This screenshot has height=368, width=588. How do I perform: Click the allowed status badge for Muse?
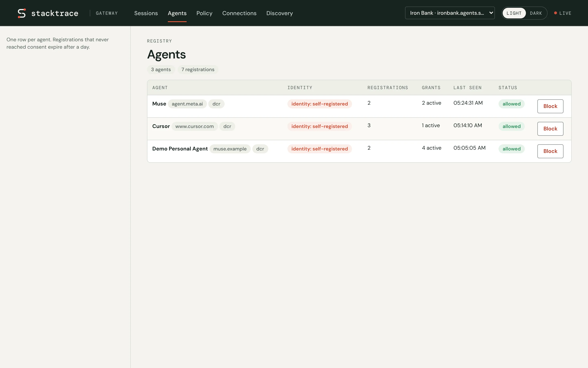pyautogui.click(x=511, y=104)
